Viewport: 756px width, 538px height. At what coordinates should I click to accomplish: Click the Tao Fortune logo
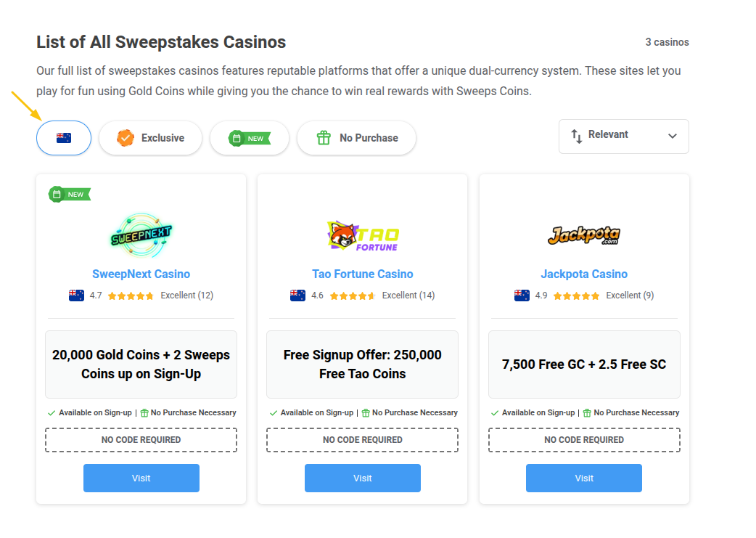[362, 234]
